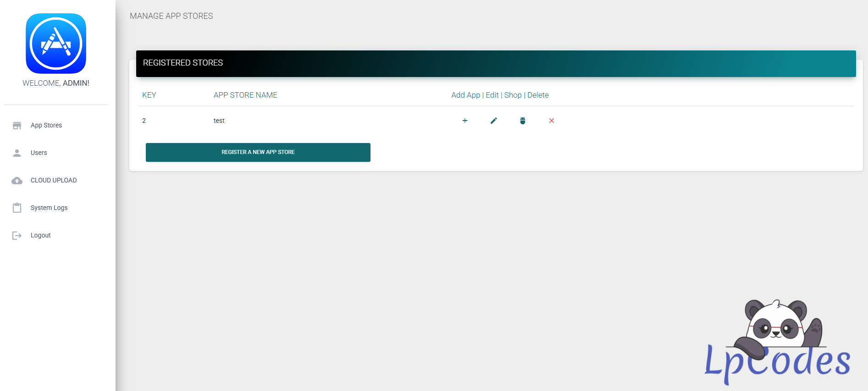The image size is (868, 391).
Task: Click the KEY column header
Action: (x=149, y=95)
